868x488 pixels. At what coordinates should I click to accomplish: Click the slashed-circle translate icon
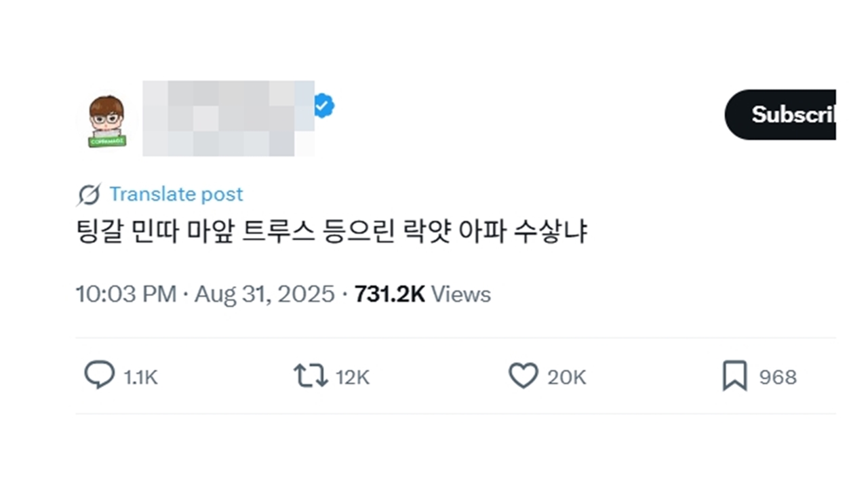[x=89, y=195]
